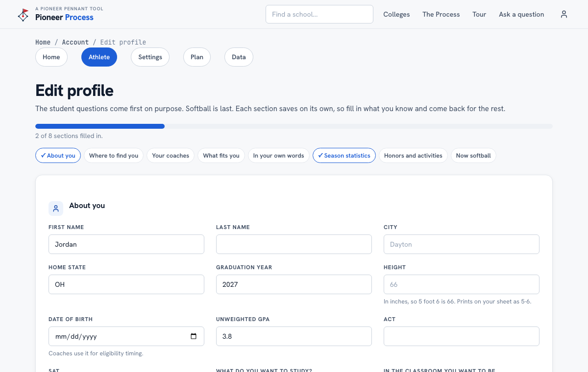Select the Athlete tab
588x372 pixels.
pyautogui.click(x=99, y=57)
